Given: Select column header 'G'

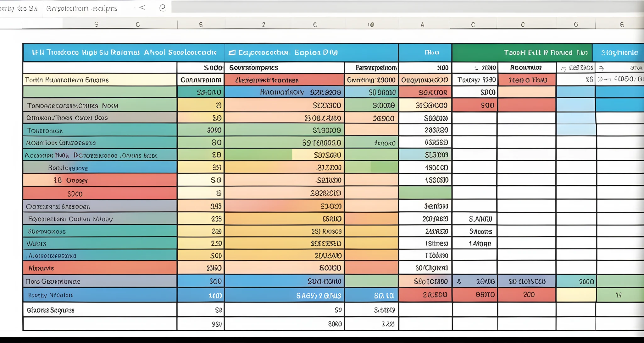Looking at the screenshot, I should pos(576,24).
